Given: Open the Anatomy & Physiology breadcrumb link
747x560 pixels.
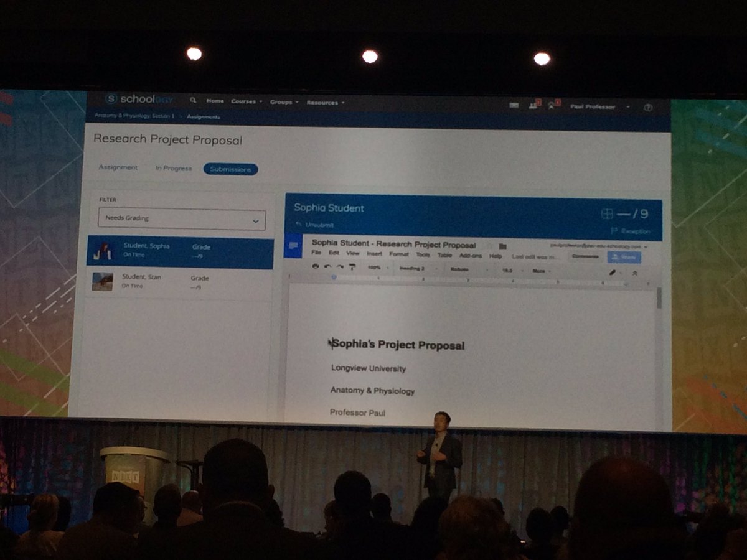Looking at the screenshot, I should [x=134, y=116].
